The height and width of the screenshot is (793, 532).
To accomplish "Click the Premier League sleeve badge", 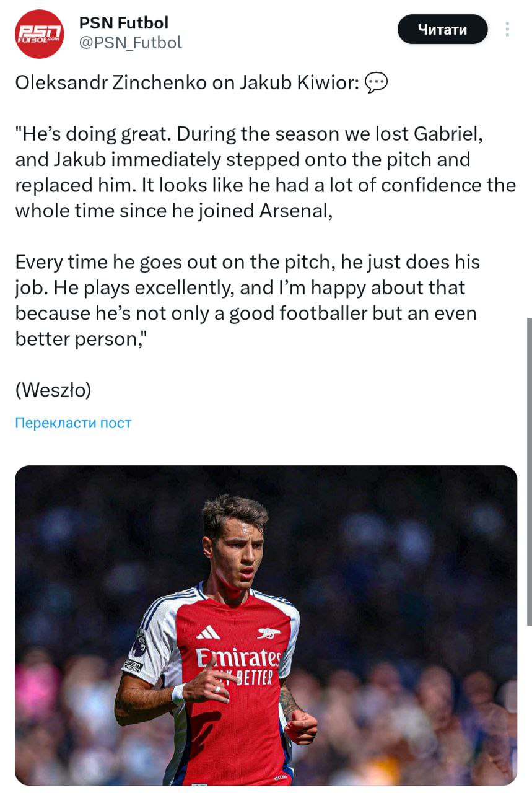I will pos(140,644).
